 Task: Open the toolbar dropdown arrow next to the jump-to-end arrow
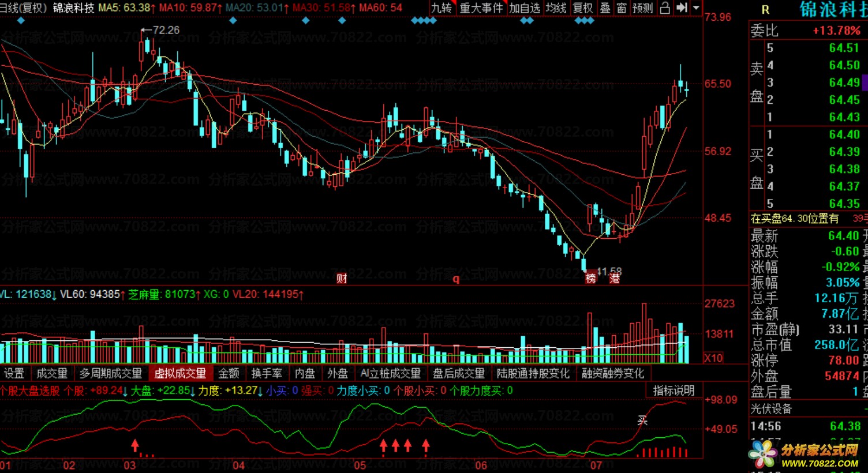pyautogui.click(x=696, y=8)
